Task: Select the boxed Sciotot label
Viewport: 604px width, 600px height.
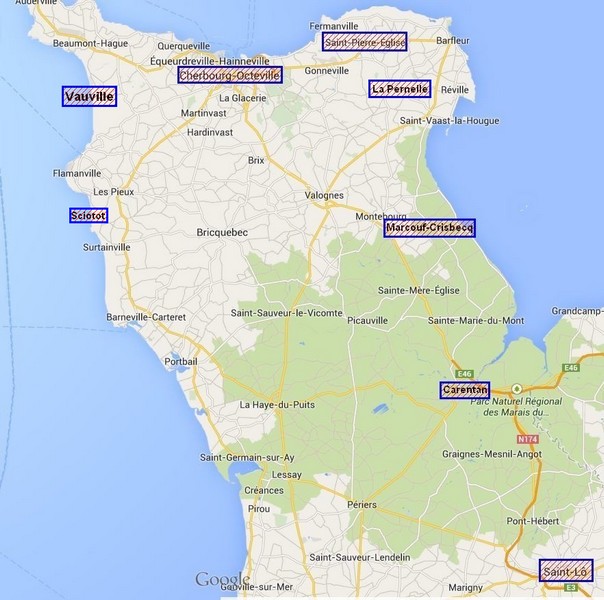Action: pos(89,215)
